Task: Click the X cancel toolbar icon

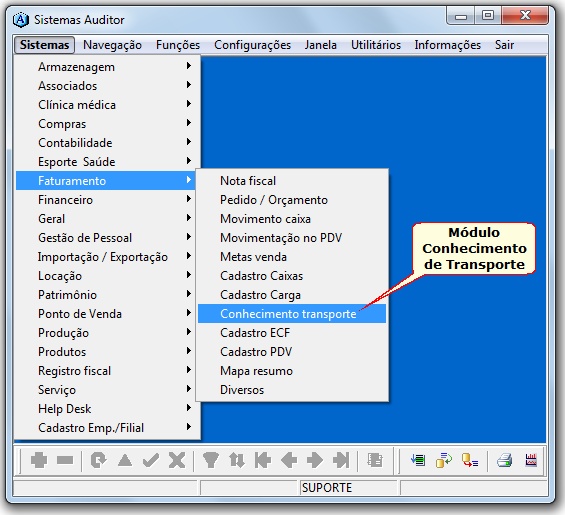Action: (x=177, y=460)
